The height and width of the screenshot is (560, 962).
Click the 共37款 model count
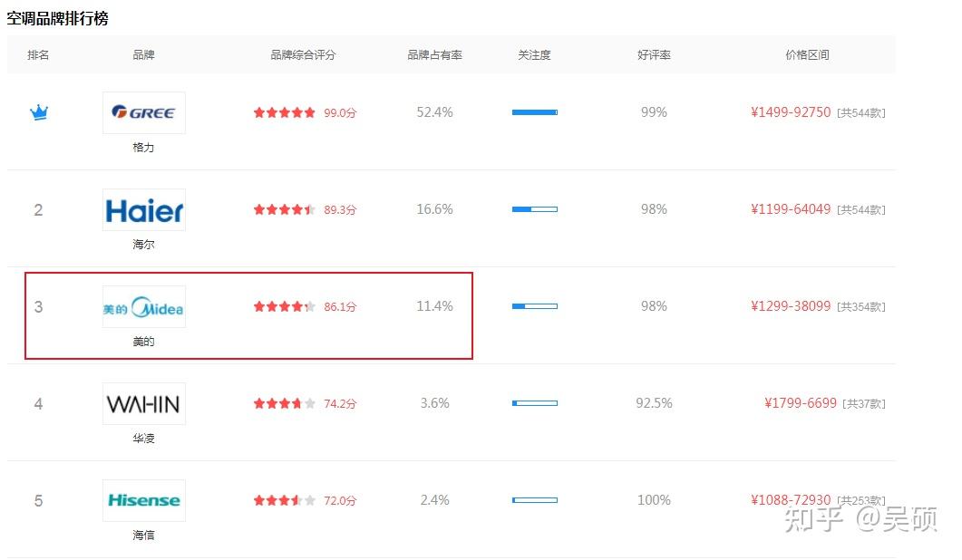864,403
